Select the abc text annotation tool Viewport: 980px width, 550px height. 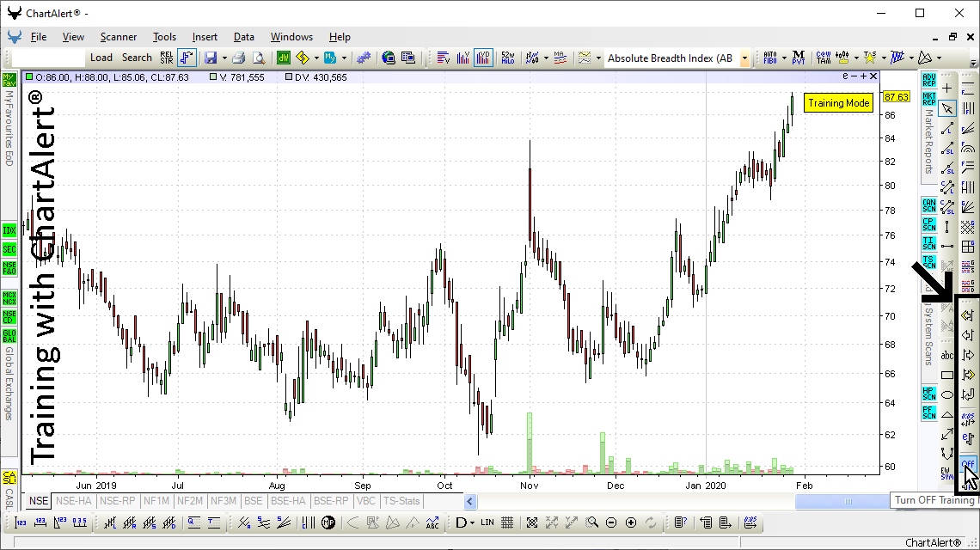point(947,355)
